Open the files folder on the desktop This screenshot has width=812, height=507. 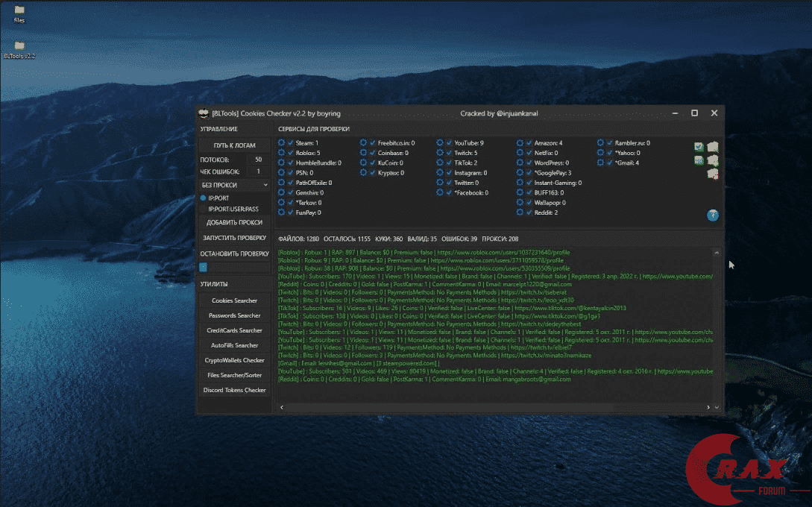[19, 11]
